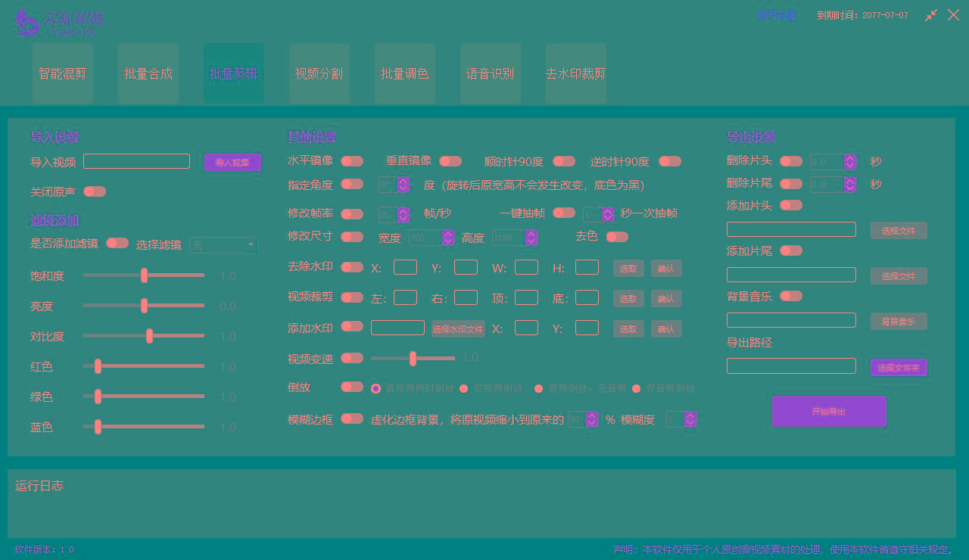969x560 pixels.
Task: Click the 灵狐剪辑 fox logo
Action: [x=27, y=23]
